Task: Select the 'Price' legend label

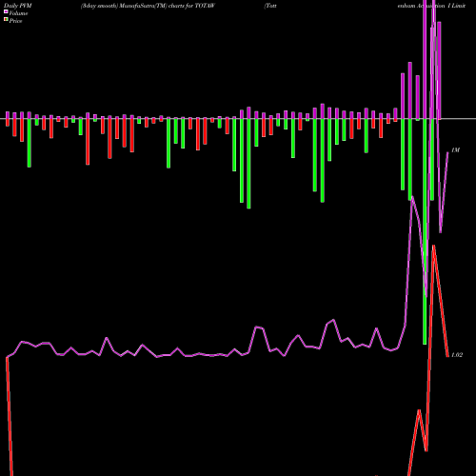Action: (x=15, y=21)
